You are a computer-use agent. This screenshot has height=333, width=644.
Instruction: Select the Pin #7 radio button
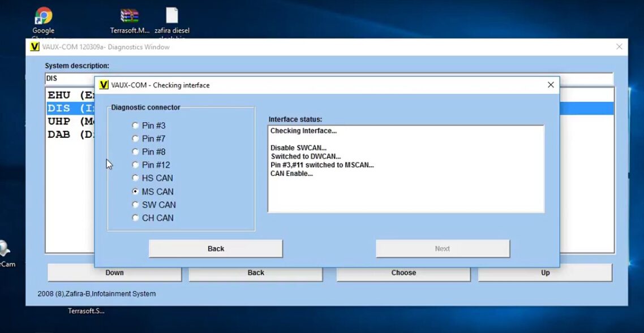(136, 139)
